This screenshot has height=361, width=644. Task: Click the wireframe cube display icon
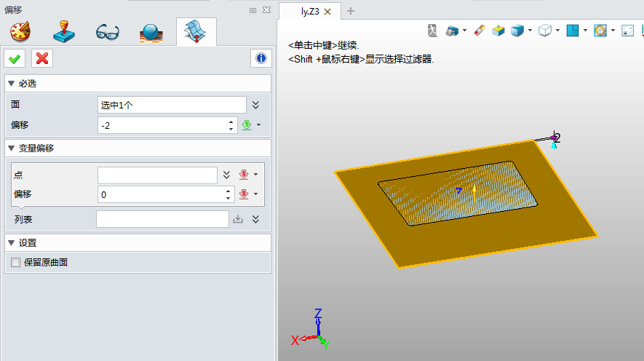[x=545, y=31]
